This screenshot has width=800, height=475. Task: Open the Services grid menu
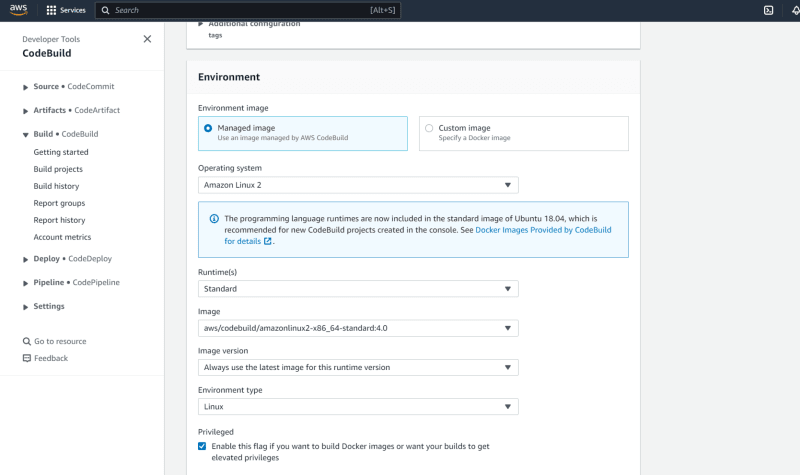coord(51,10)
